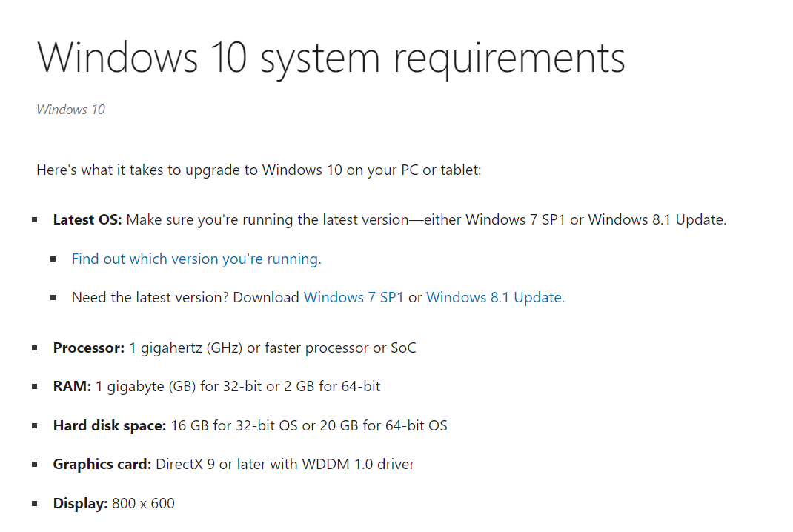Click the bold 'Graphics card:' label
Image resolution: width=793 pixels, height=532 pixels.
[102, 465]
